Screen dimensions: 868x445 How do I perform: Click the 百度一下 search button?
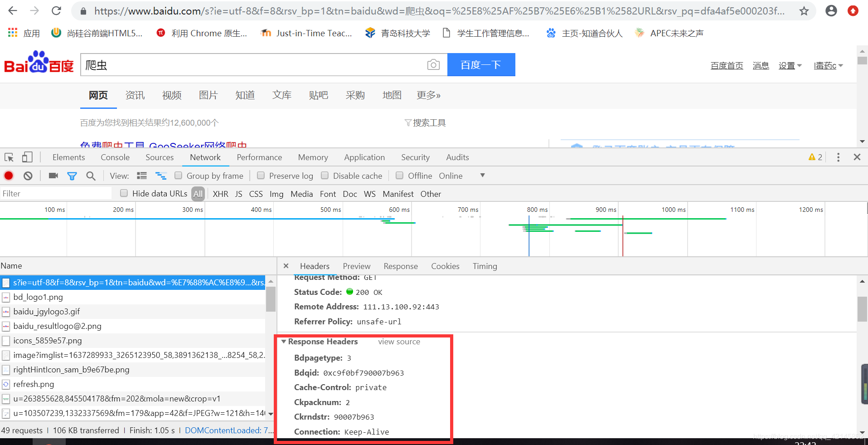[481, 64]
